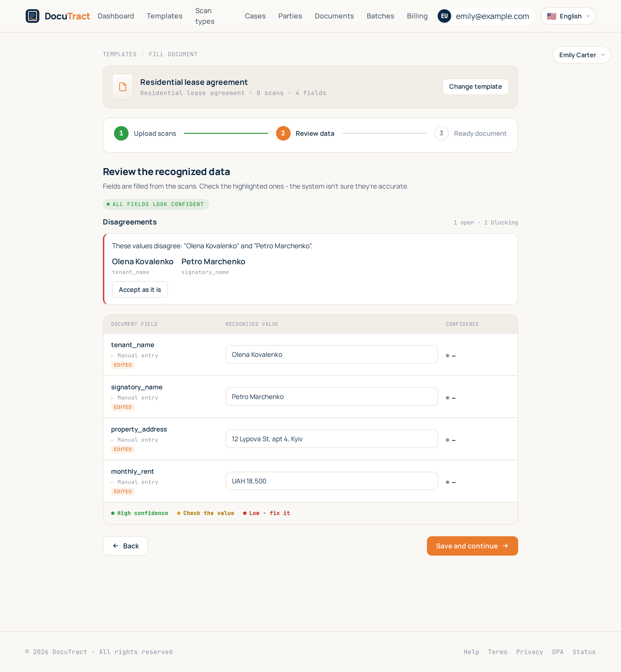Image resolution: width=621 pixels, height=672 pixels.
Task: Click step 2 Review data circle
Action: pyautogui.click(x=283, y=133)
